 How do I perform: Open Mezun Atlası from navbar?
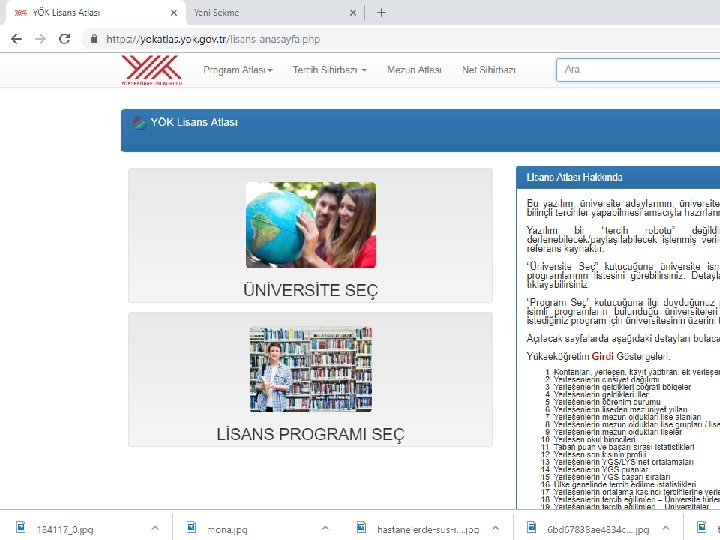[414, 70]
